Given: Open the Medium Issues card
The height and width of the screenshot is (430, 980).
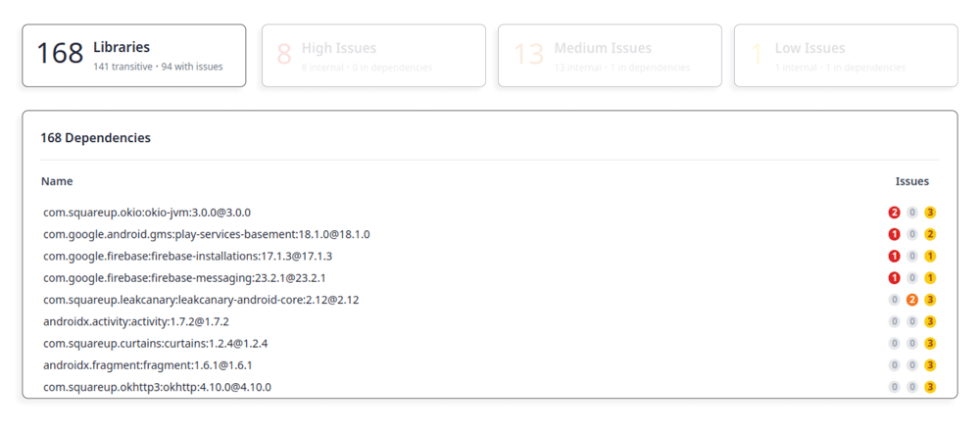Looking at the screenshot, I should click(x=610, y=56).
